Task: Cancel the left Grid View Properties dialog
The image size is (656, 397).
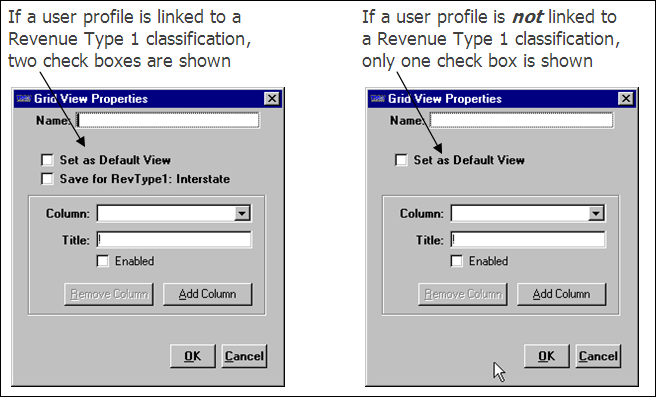Action: tap(244, 356)
